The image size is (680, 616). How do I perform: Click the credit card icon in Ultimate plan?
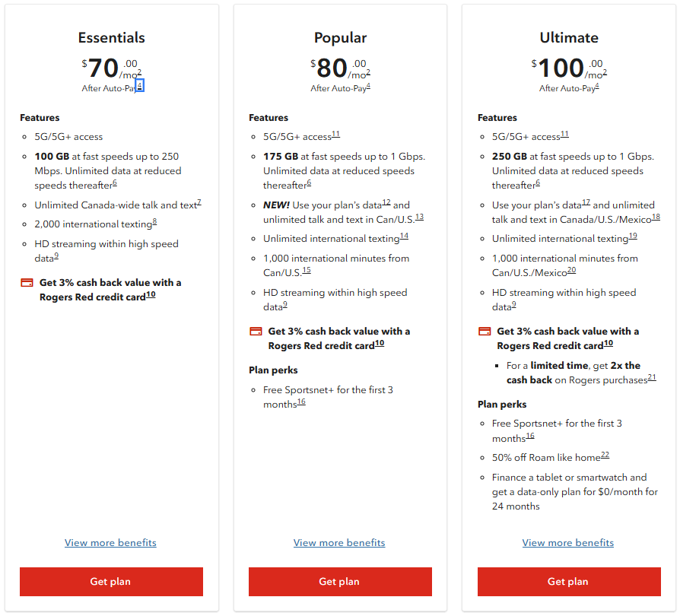click(x=485, y=331)
